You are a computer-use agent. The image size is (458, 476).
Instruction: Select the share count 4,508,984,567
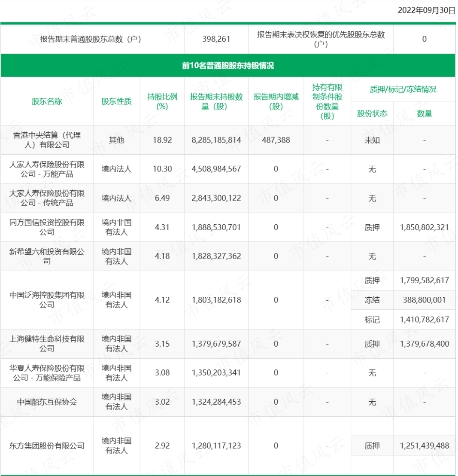(216, 169)
